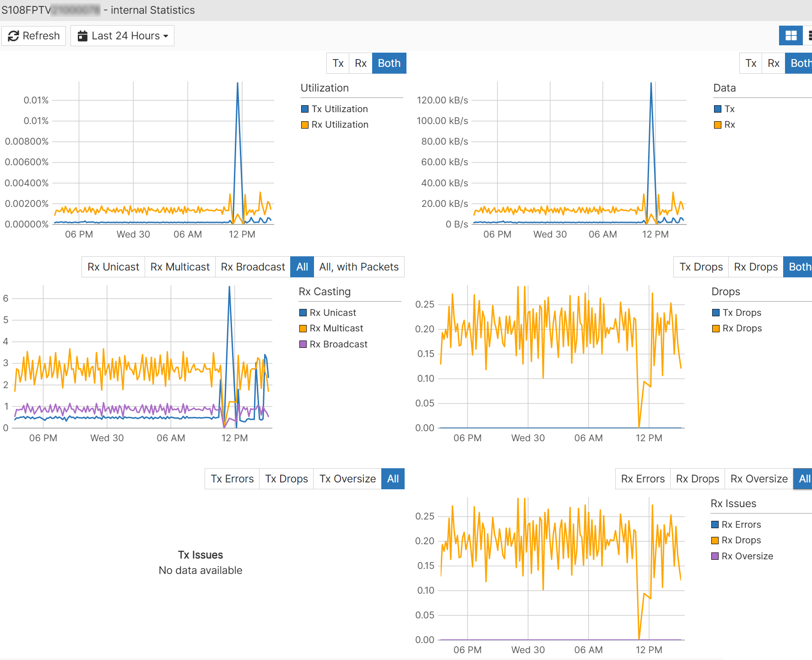The width and height of the screenshot is (812, 660).
Task: Select the Rx toggle for the Utilization chart
Action: 361,63
